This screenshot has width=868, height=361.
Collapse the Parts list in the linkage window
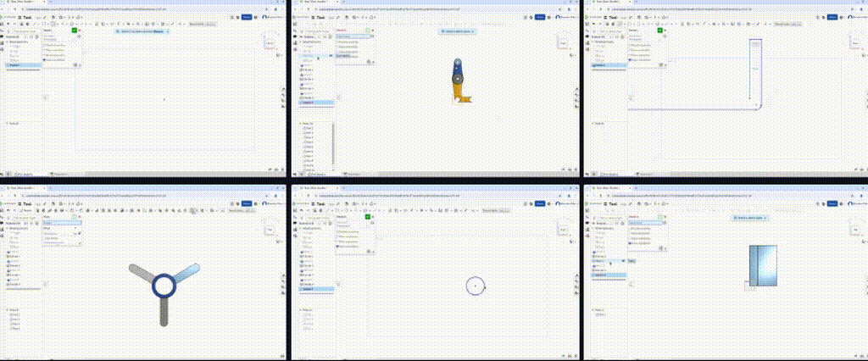[299, 123]
